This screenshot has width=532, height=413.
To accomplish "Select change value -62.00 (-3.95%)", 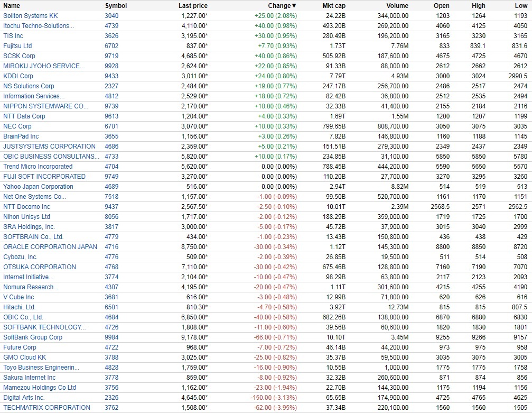I will pos(275,408).
